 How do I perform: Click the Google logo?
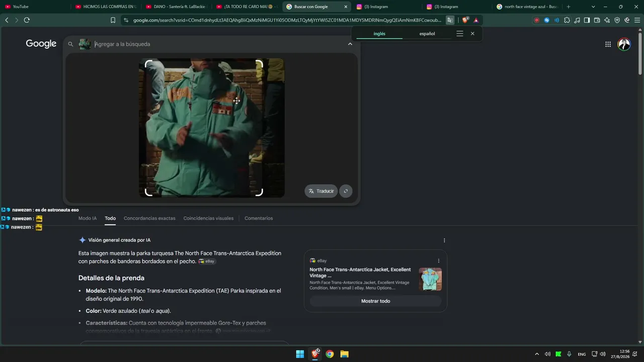[41, 44]
